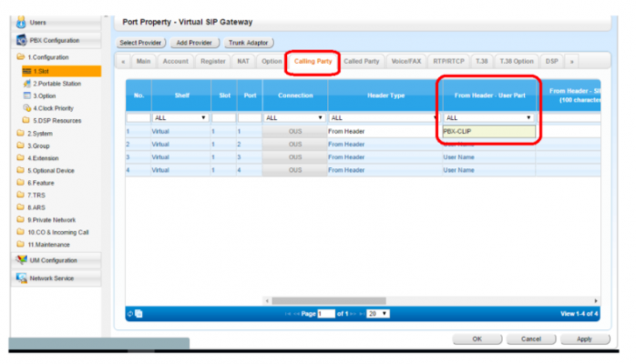Image resolution: width=636 pixels, height=364 pixels.
Task: Toggle OUS connection button in row 1
Action: pyautogui.click(x=294, y=132)
